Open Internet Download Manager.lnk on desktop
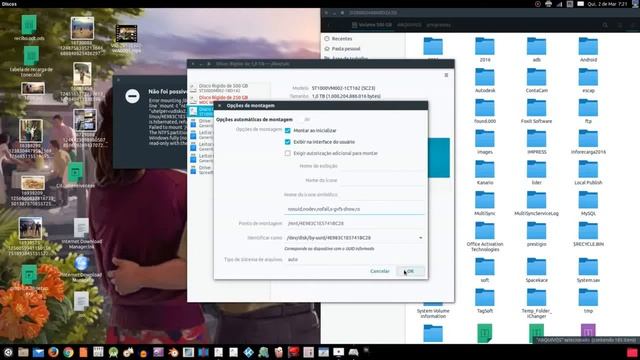Screen dimensions: 640x360 coord(82,233)
